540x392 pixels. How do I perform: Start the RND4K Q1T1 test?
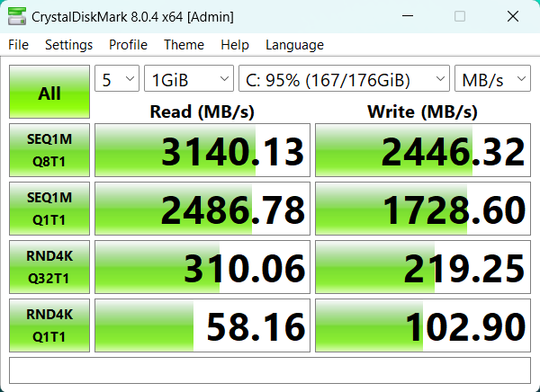pos(49,325)
